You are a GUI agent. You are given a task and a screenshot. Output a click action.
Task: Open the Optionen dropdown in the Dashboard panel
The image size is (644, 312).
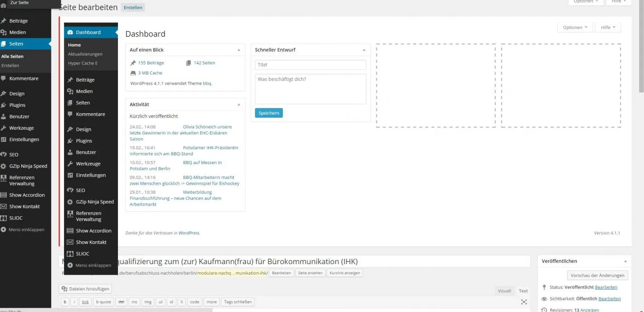(x=575, y=28)
